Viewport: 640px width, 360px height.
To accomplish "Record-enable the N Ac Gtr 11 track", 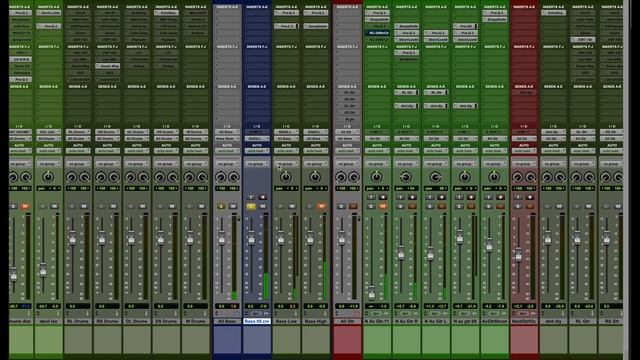I will coord(383,197).
